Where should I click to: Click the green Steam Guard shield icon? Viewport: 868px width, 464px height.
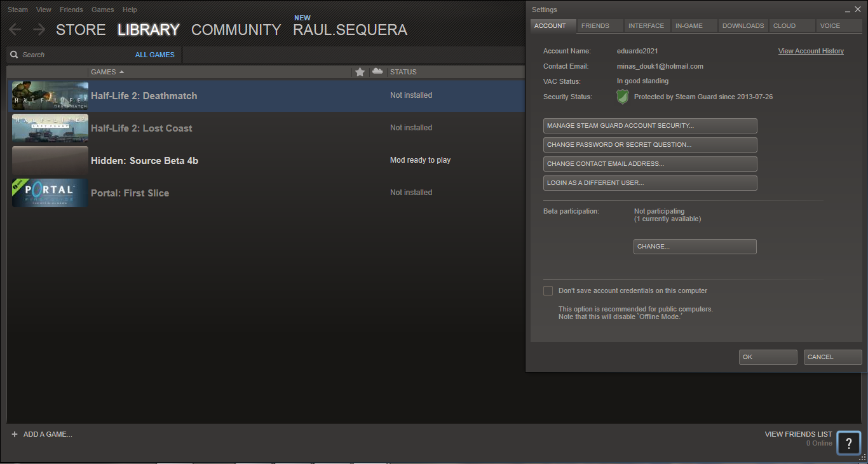pos(623,97)
